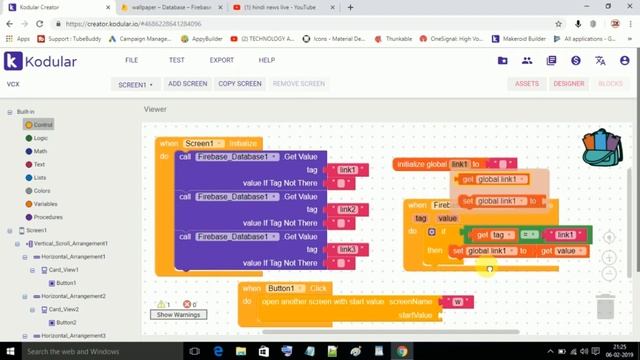Viewport: 640px width, 360px height.
Task: Select the Procedures blocks category
Action: tap(44, 217)
